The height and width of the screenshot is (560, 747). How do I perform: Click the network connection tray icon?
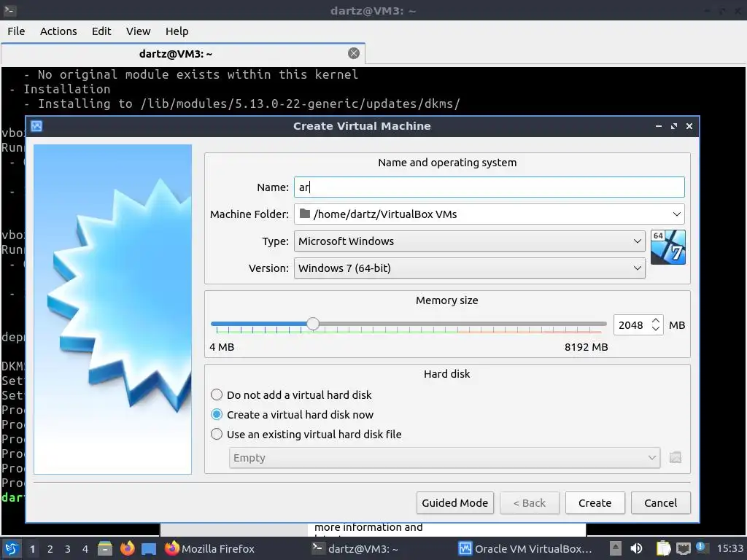683,548
